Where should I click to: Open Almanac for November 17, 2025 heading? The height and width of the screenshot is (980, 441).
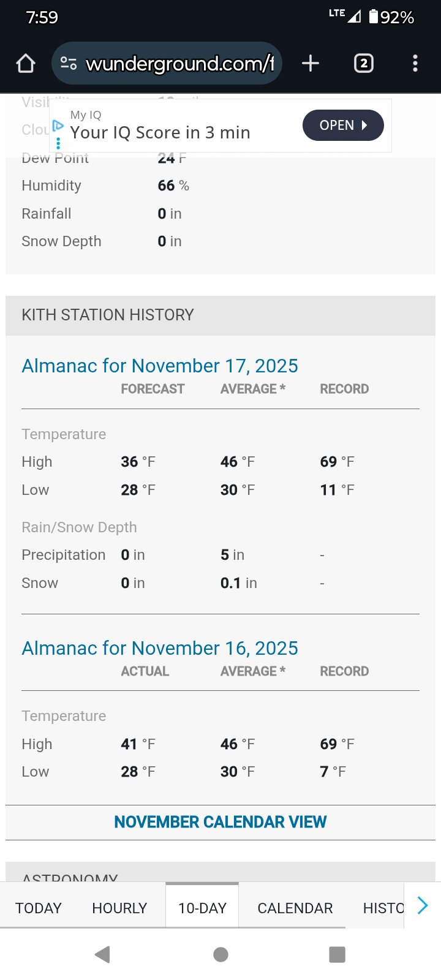160,366
